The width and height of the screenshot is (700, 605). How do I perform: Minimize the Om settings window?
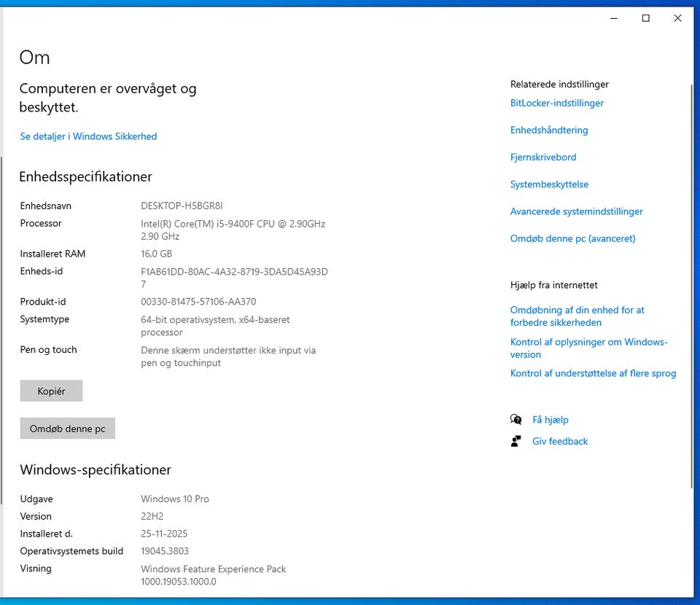pyautogui.click(x=614, y=18)
